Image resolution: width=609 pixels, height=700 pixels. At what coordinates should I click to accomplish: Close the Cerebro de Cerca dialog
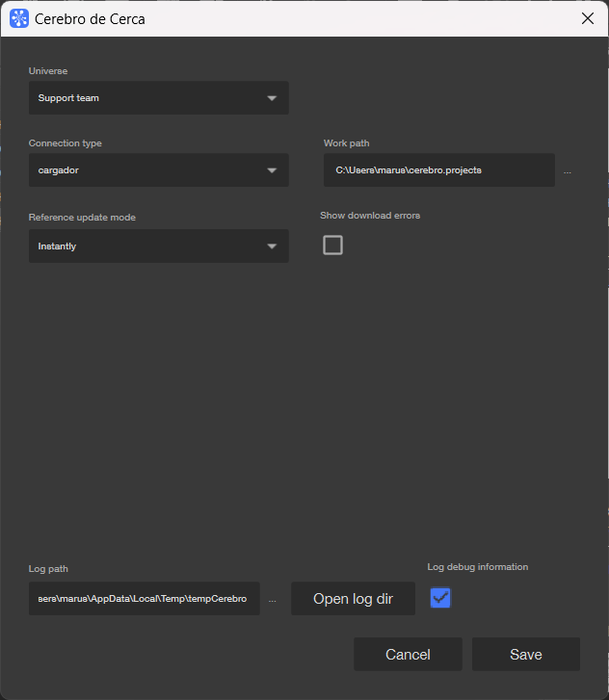tap(588, 18)
